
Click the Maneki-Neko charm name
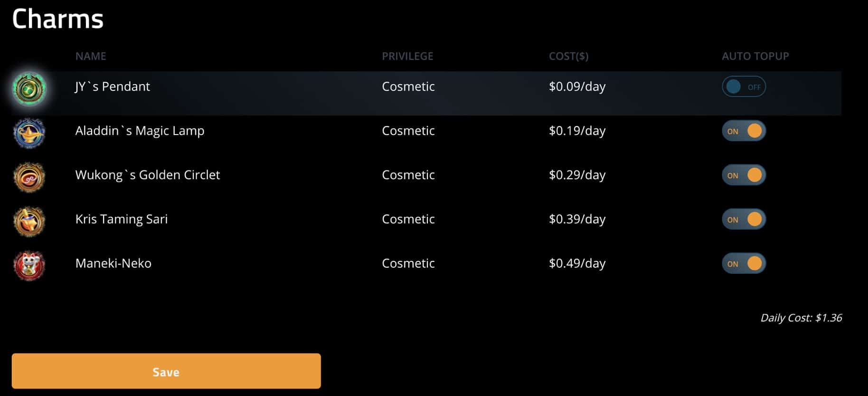(x=113, y=263)
